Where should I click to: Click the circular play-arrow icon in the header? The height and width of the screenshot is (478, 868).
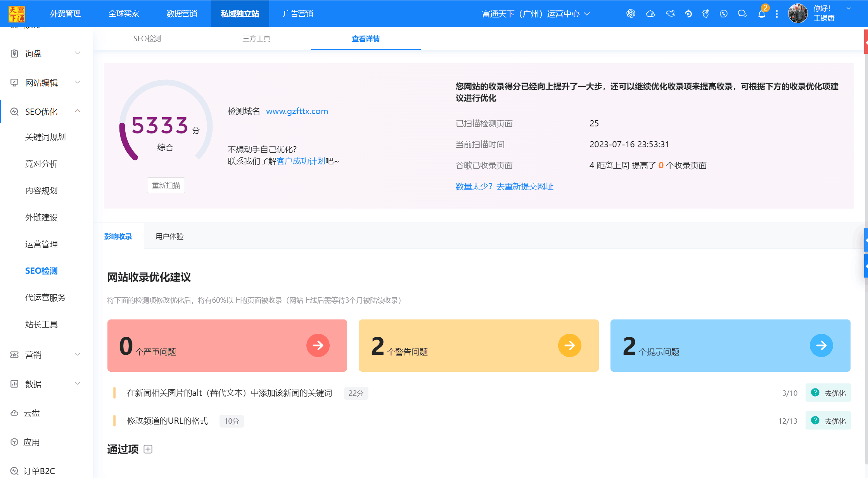(x=688, y=14)
